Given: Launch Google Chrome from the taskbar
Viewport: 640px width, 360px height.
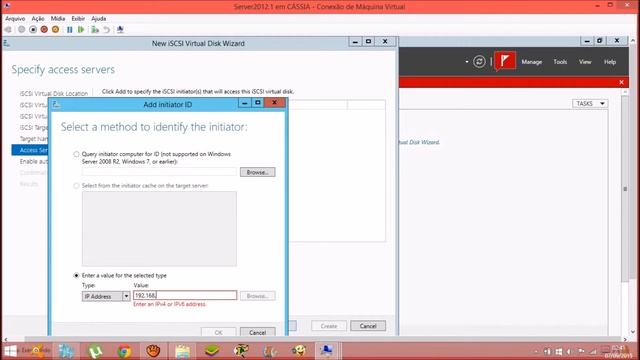Looking at the screenshot, I should [124, 351].
